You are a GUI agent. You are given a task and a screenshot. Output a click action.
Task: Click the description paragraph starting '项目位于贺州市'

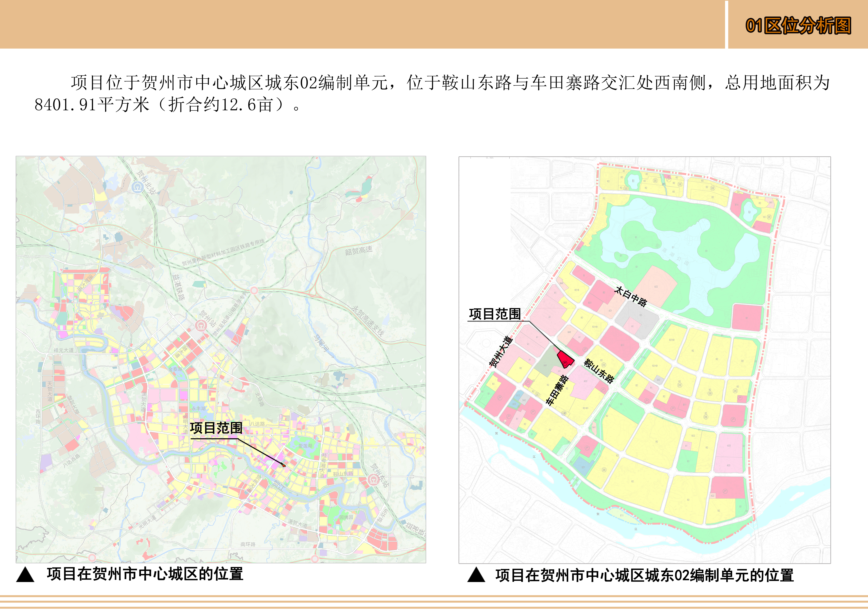tap(432, 93)
